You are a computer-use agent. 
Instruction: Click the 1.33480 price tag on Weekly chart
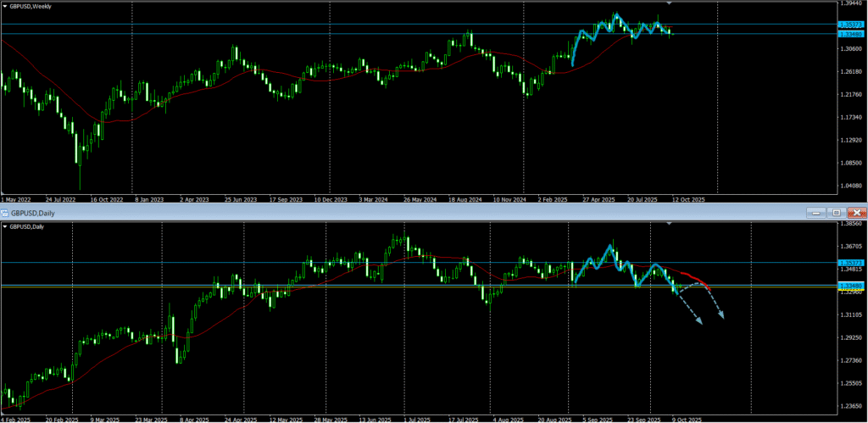point(850,34)
